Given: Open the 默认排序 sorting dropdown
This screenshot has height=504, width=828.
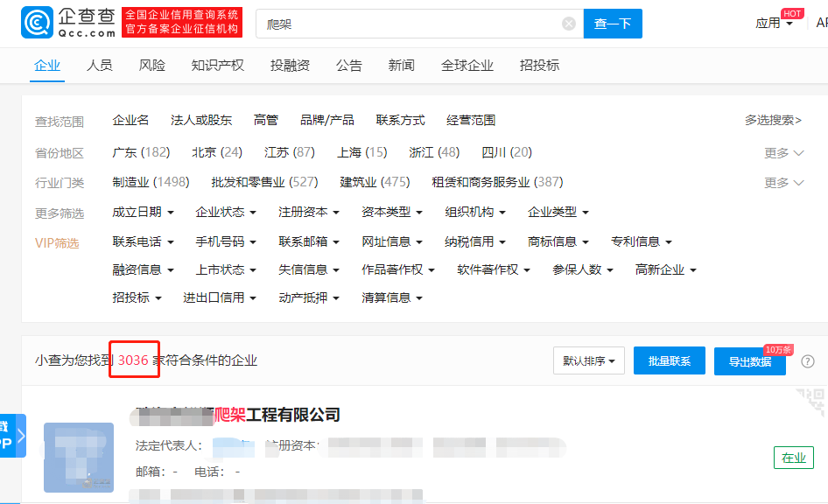Looking at the screenshot, I should tap(588, 360).
